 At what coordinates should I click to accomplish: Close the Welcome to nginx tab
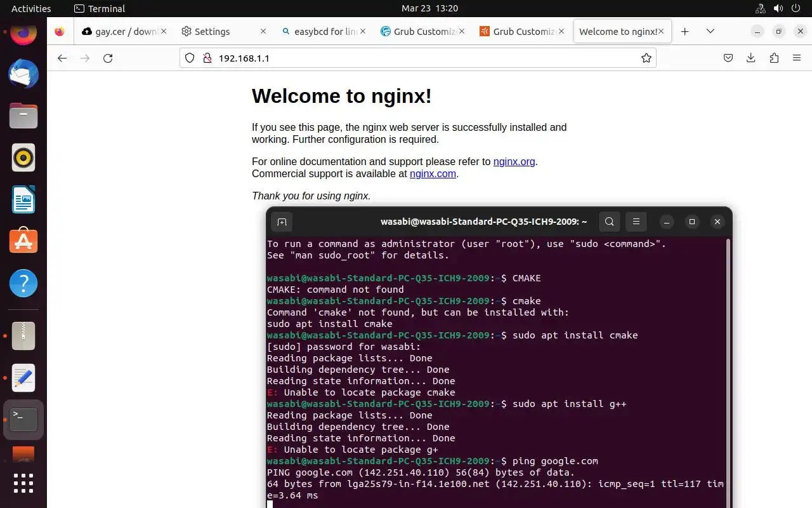point(662,31)
